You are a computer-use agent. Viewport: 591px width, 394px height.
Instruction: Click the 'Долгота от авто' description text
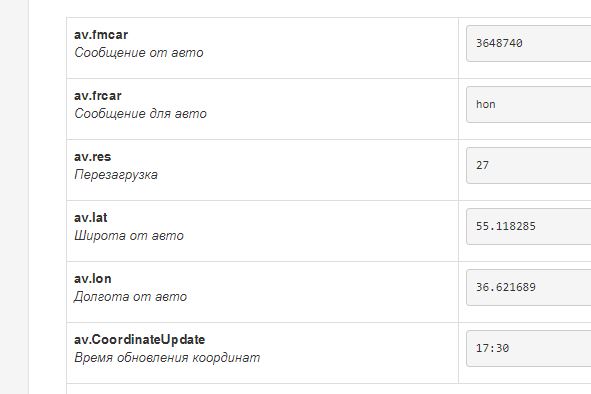coord(130,297)
